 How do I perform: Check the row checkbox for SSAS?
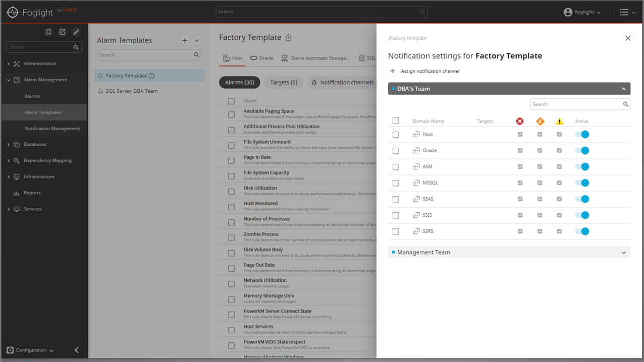click(396, 199)
